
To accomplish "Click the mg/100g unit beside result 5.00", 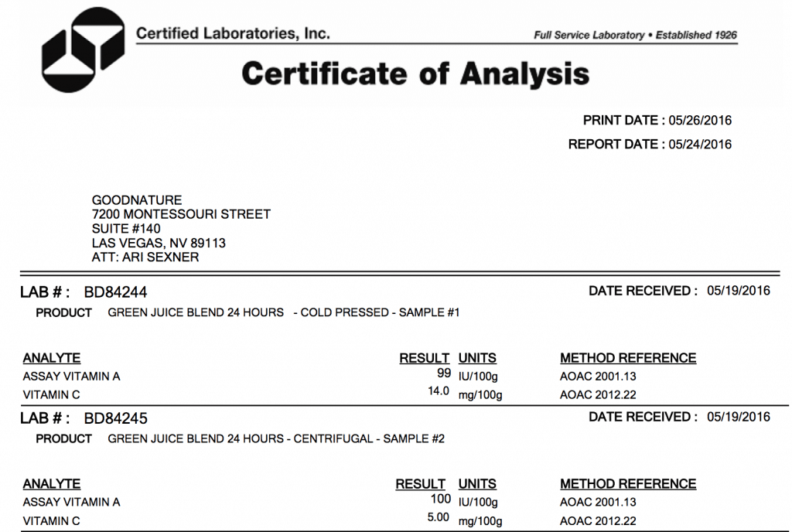I will pos(480,521).
